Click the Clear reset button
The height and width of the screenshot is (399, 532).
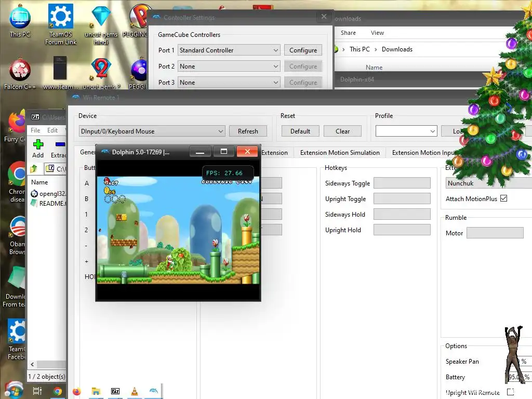(x=343, y=131)
